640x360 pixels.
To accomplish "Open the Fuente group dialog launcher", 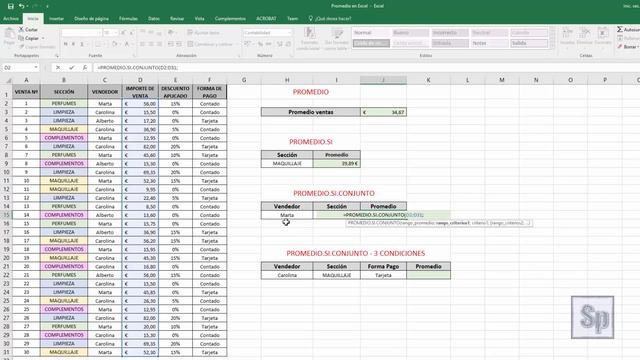I will (133, 56).
